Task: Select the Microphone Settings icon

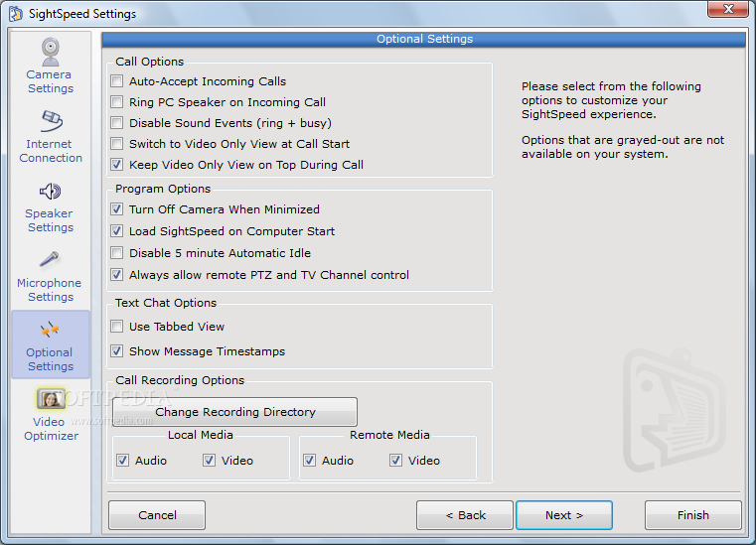Action: (x=50, y=259)
